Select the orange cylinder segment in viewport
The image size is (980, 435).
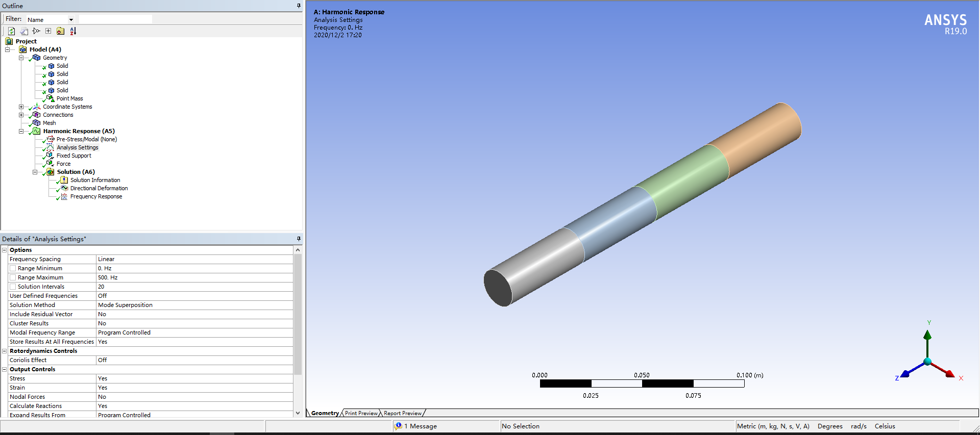click(755, 140)
